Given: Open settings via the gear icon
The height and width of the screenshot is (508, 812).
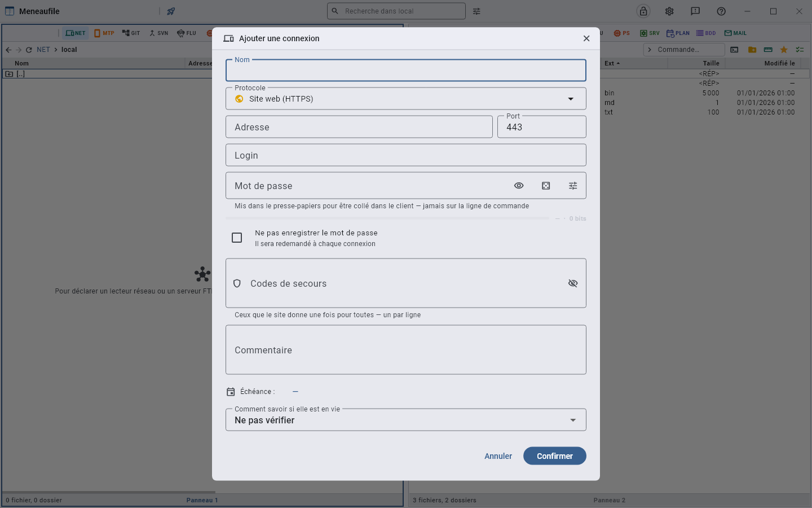Looking at the screenshot, I should point(669,11).
